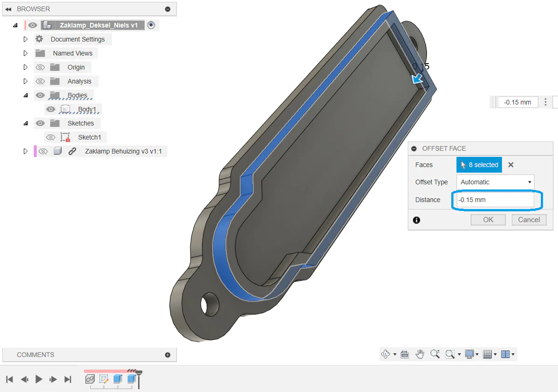
Task: Open the Display Settings monitor icon
Action: tap(469, 354)
